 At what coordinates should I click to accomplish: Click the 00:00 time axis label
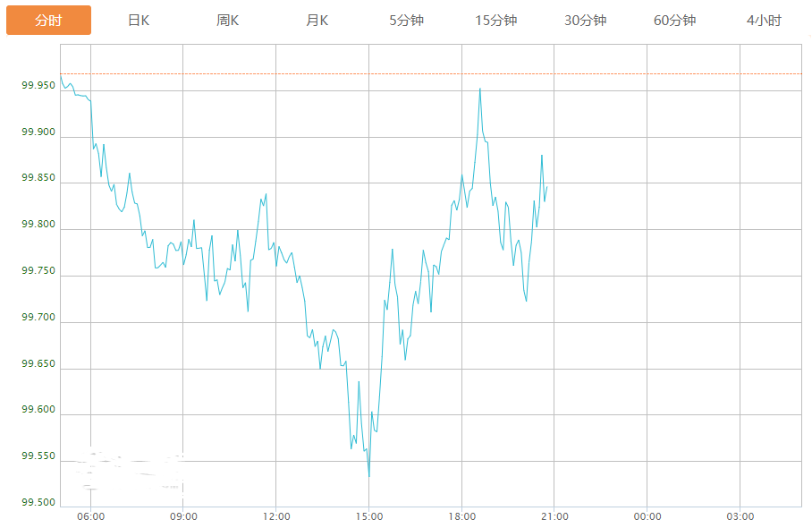pos(647,516)
